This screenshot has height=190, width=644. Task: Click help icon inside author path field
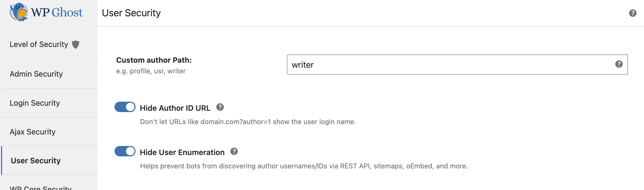(x=619, y=64)
